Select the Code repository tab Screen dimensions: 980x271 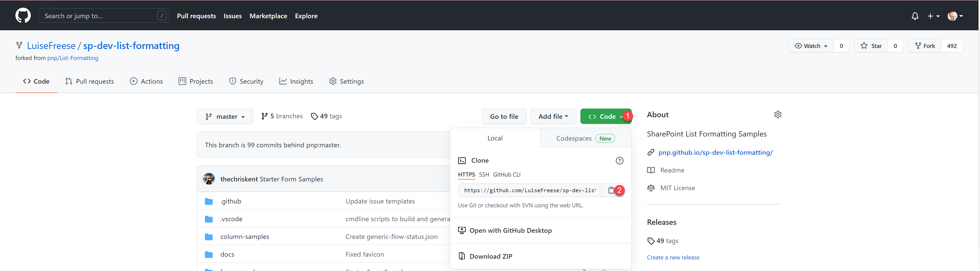tap(36, 81)
